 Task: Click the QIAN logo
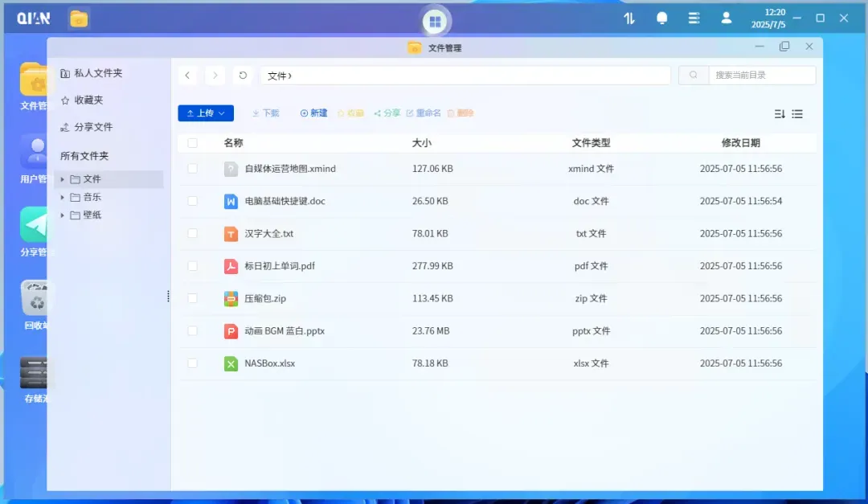[x=33, y=18]
